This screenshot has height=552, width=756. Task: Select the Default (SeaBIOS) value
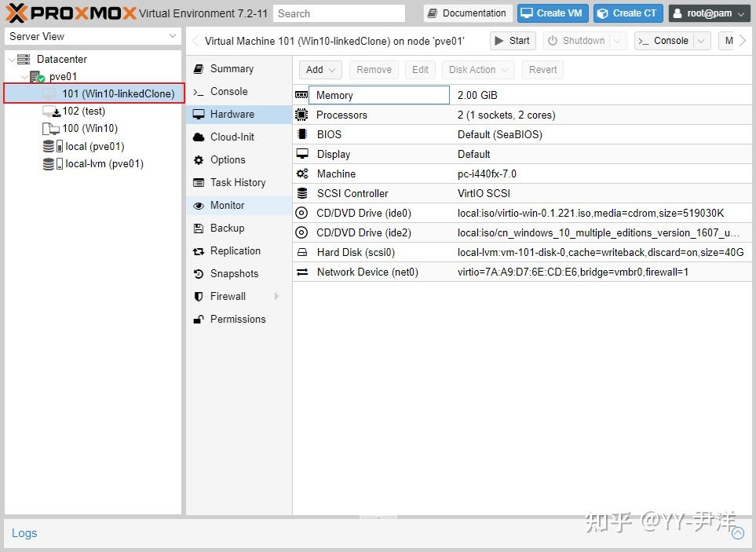500,134
